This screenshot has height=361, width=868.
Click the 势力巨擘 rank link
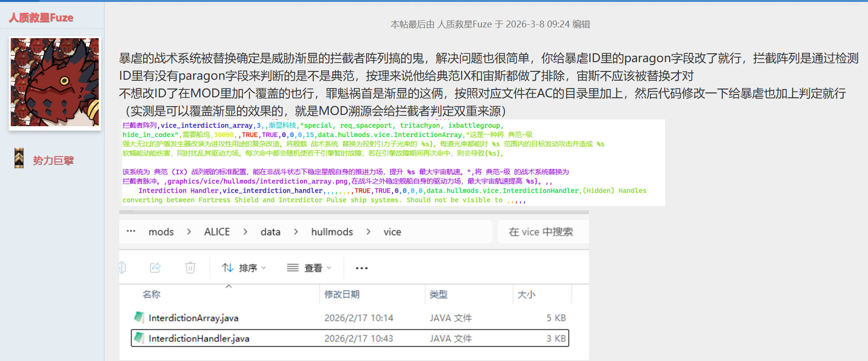[53, 160]
